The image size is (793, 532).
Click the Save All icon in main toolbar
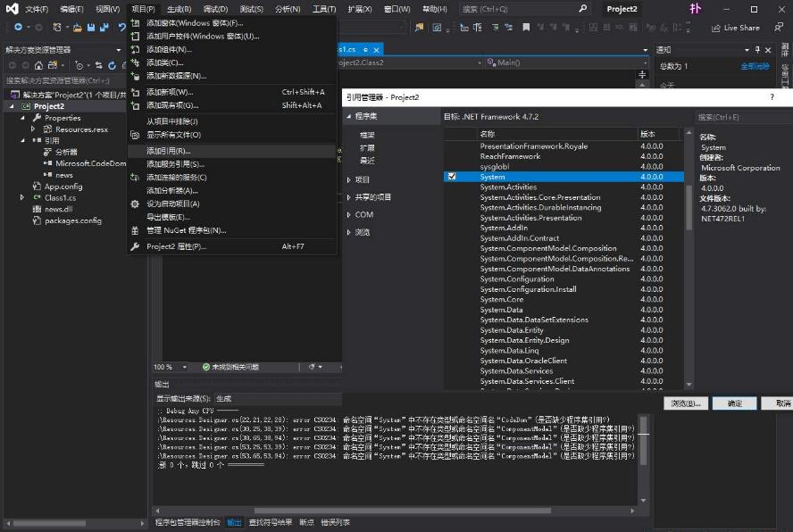[x=104, y=29]
